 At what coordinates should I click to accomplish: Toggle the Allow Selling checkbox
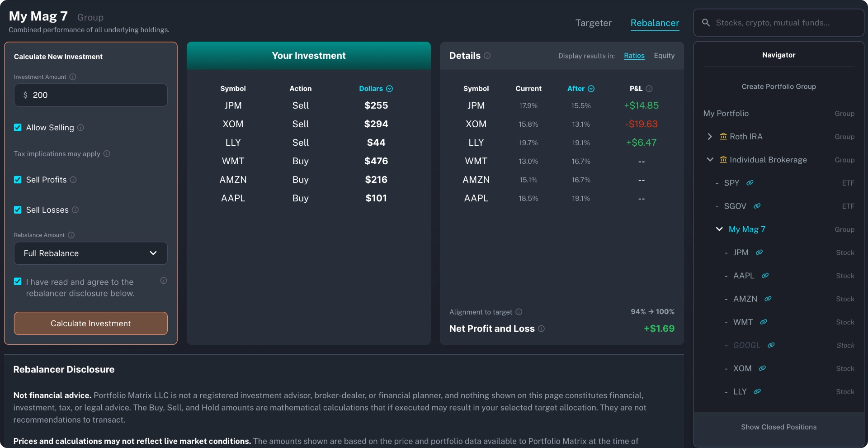(18, 128)
